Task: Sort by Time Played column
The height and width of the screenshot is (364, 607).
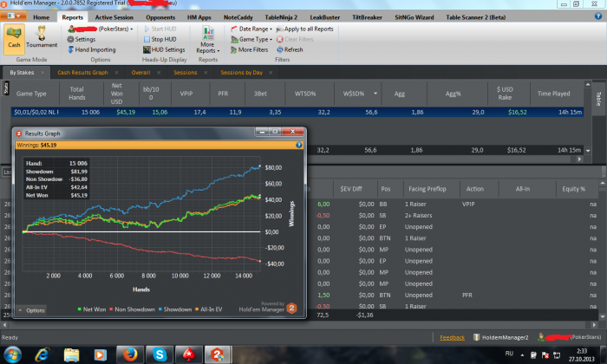Action: tap(553, 94)
